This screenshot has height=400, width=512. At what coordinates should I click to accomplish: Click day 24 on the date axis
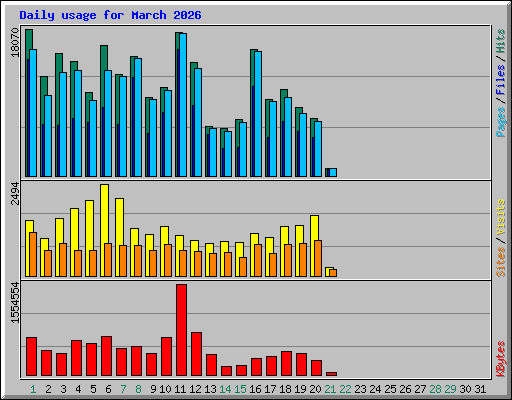tap(375, 389)
